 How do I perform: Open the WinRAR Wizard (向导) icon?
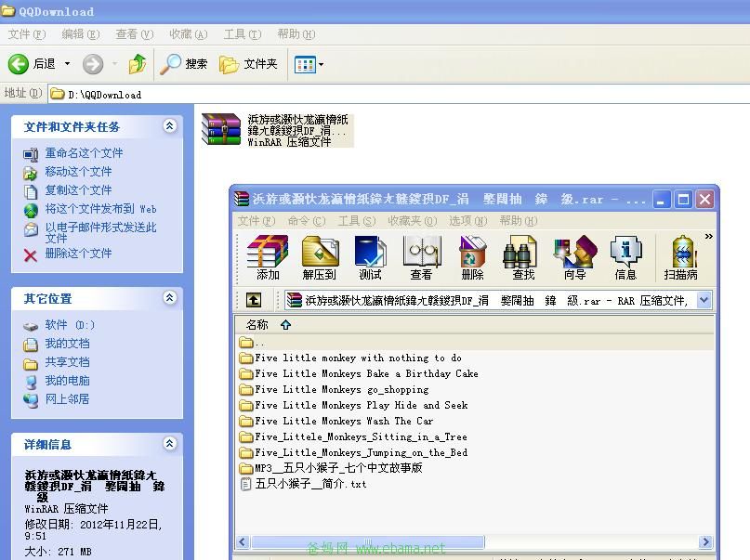pyautogui.click(x=574, y=257)
